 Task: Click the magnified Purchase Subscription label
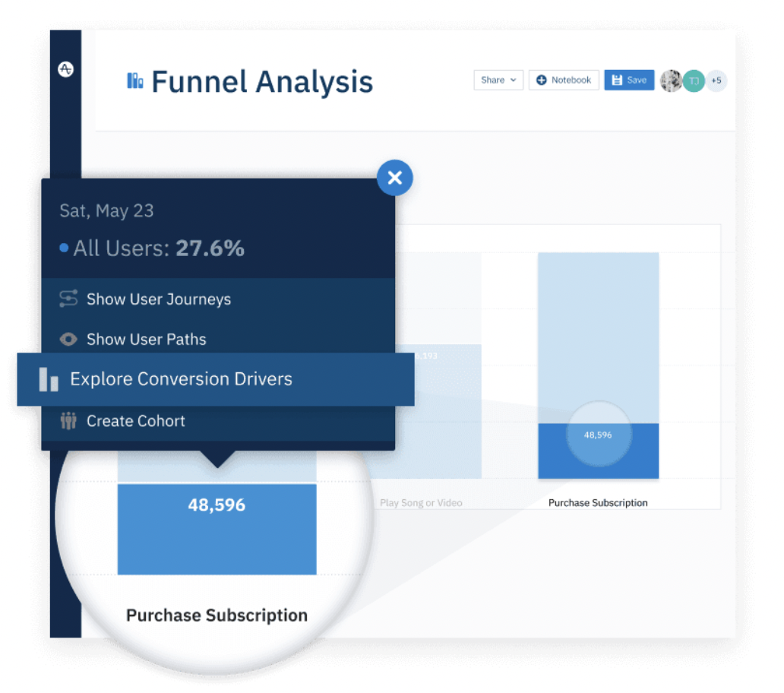point(217,615)
